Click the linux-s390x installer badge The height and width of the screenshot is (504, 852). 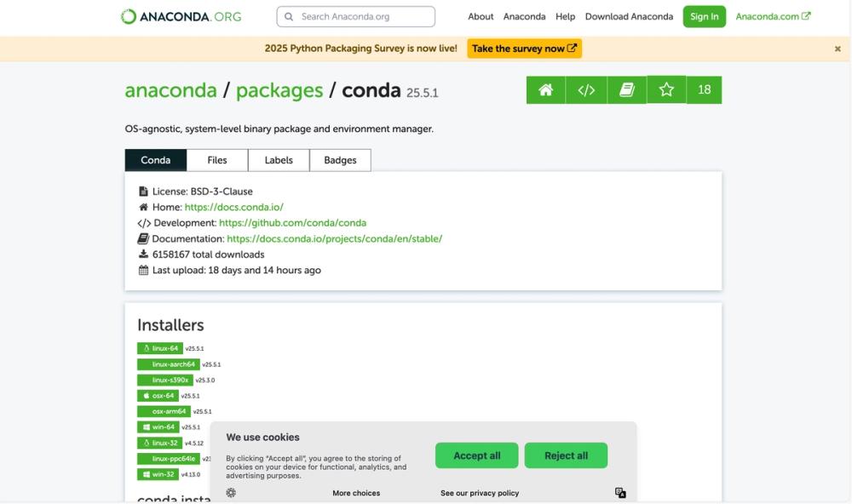point(165,381)
